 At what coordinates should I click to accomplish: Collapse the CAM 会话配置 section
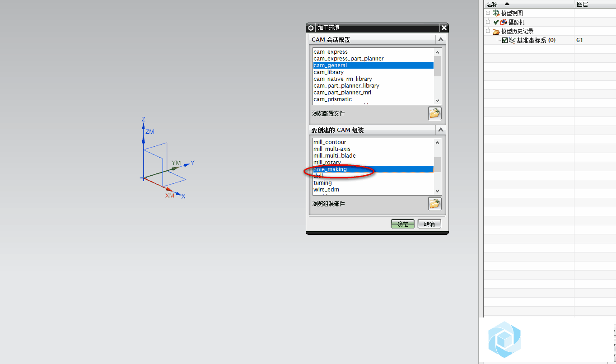point(441,40)
